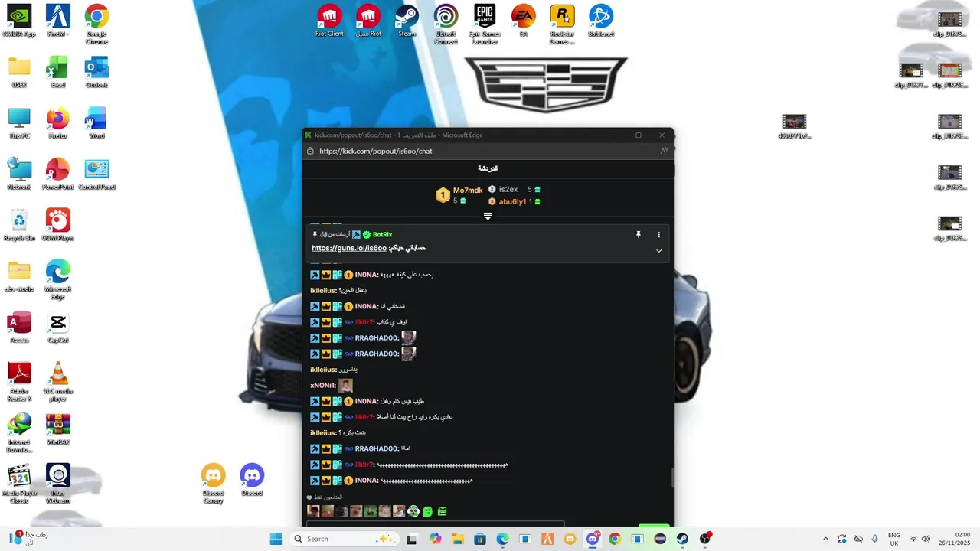Click the abu6ly1 leaderboard username

pos(512,201)
